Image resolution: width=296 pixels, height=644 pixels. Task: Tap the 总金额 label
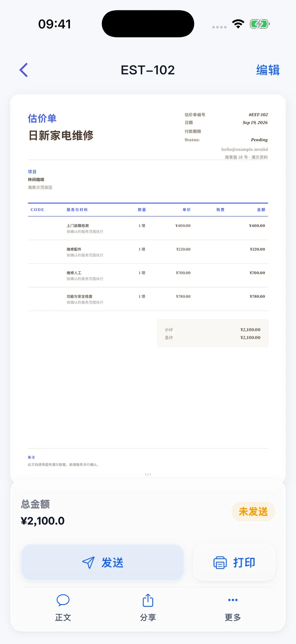point(35,504)
